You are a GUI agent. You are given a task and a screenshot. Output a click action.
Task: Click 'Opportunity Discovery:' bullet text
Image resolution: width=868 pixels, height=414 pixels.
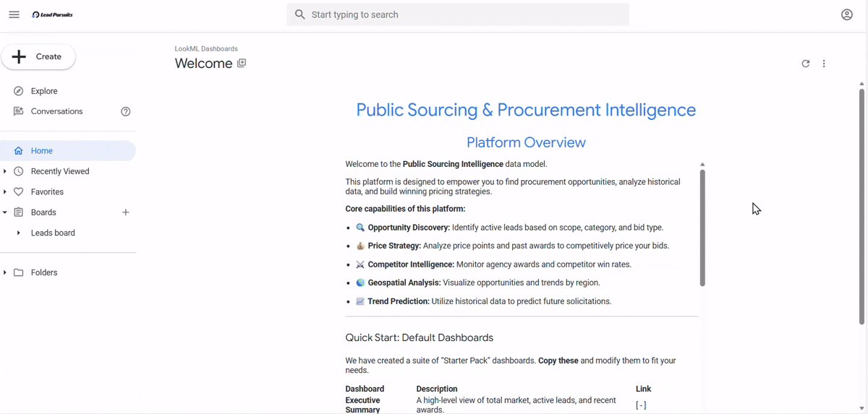point(409,228)
